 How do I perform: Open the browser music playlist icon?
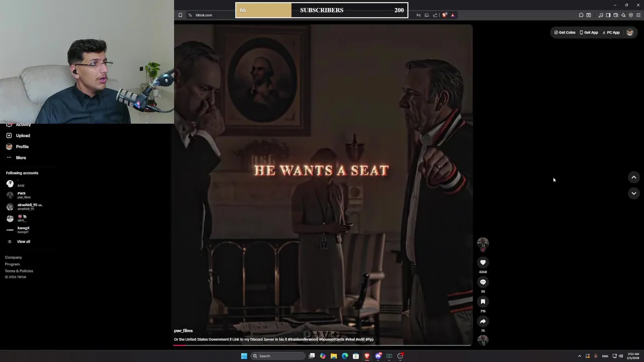(x=601, y=15)
